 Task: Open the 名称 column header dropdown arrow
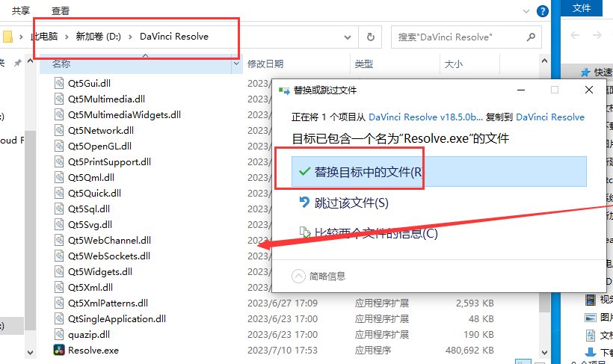[236, 64]
